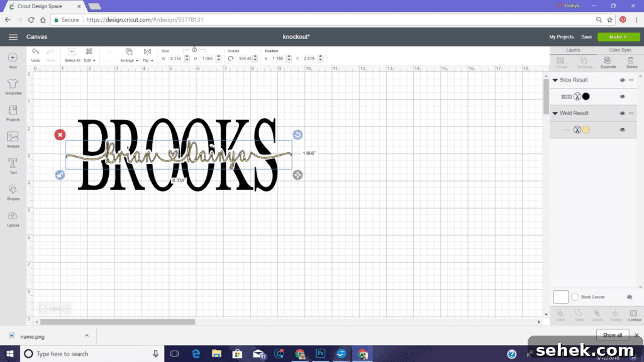Image resolution: width=644 pixels, height=362 pixels.
Task: Create a New project from the sidebar
Action: (13, 60)
